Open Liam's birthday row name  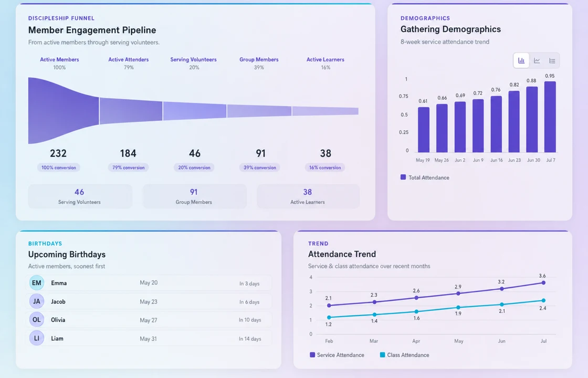pos(57,338)
